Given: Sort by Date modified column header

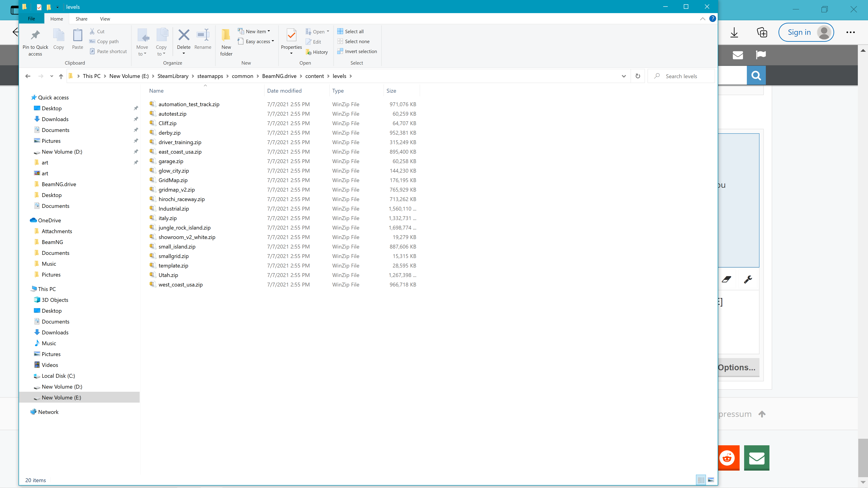Looking at the screenshot, I should [x=297, y=91].
